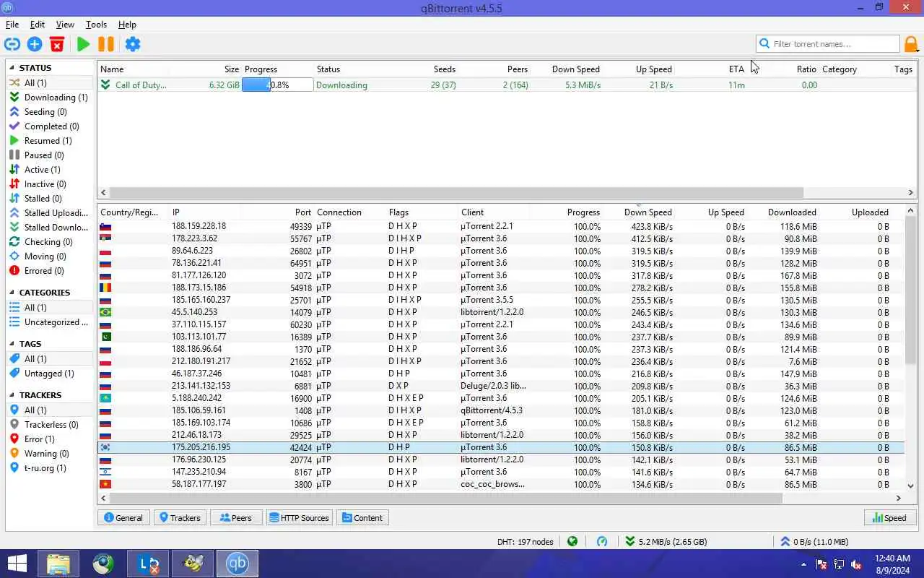Image resolution: width=924 pixels, height=578 pixels.
Task: Click the torrent's 0.8% progress bar
Action: [277, 85]
